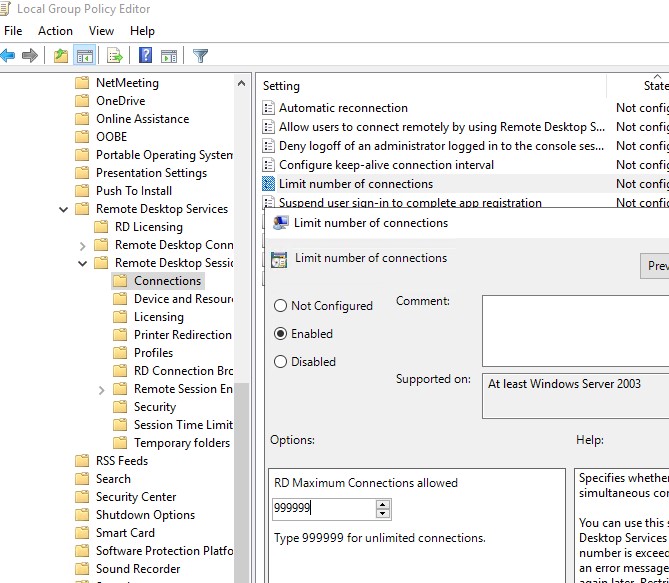Open the View menu
Image resolution: width=669 pixels, height=583 pixels.
101,31
